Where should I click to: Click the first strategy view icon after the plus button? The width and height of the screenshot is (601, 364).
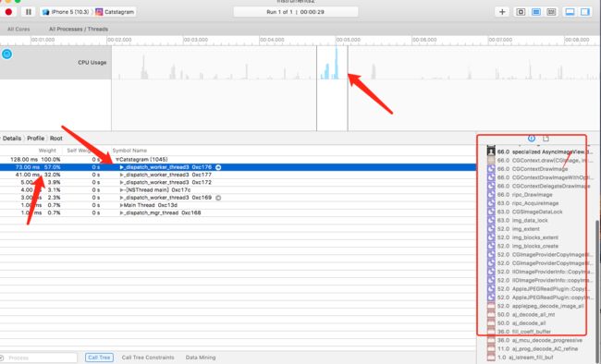[521, 12]
